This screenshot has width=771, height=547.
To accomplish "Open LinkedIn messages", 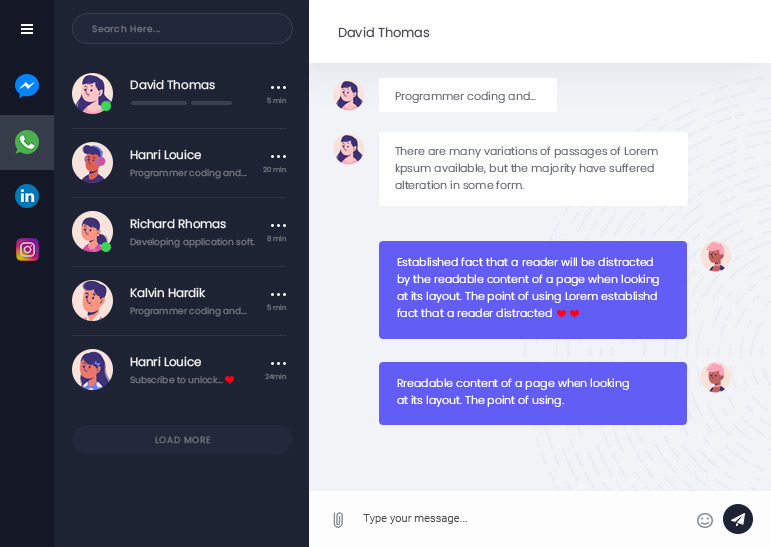I will [27, 196].
